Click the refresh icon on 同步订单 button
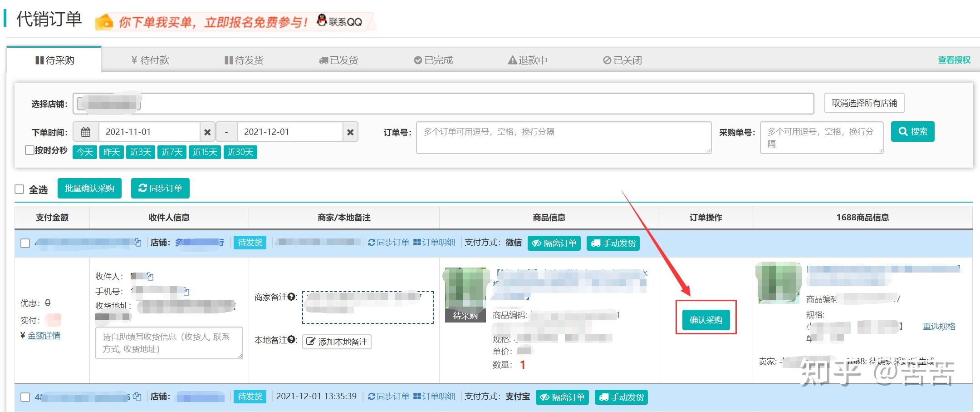 (143, 189)
